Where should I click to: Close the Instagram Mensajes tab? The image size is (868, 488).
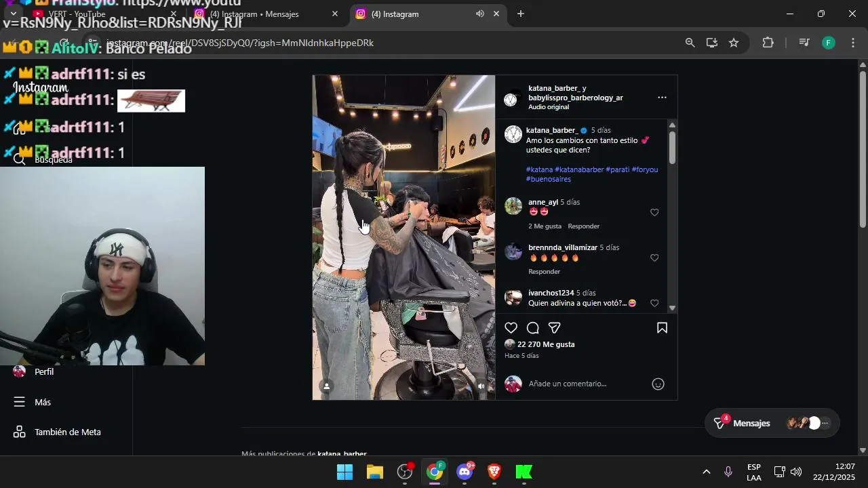(x=335, y=14)
